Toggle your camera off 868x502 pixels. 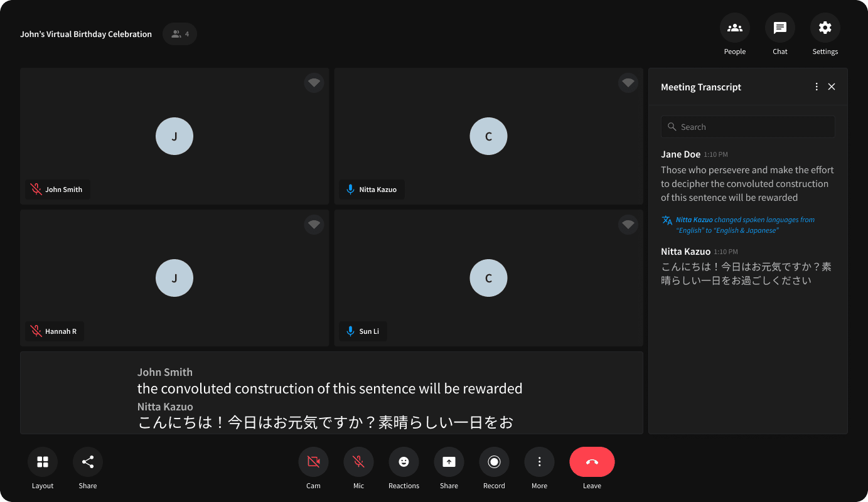(313, 461)
